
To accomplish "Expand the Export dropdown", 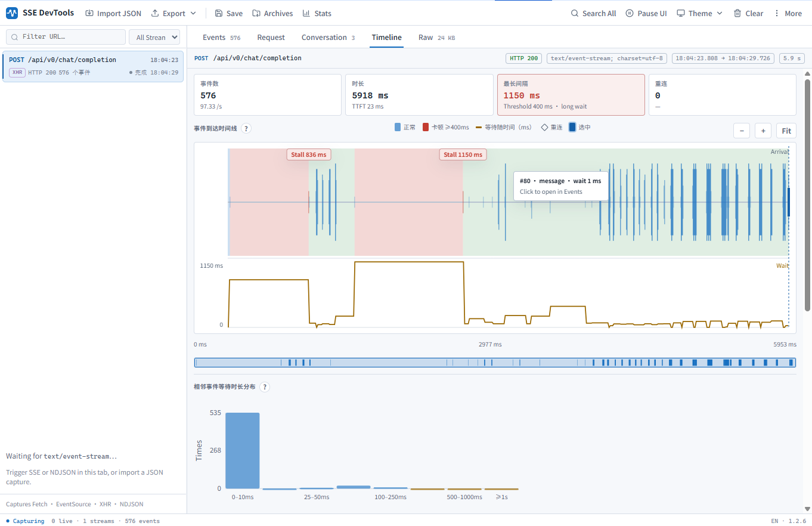I will [x=173, y=13].
